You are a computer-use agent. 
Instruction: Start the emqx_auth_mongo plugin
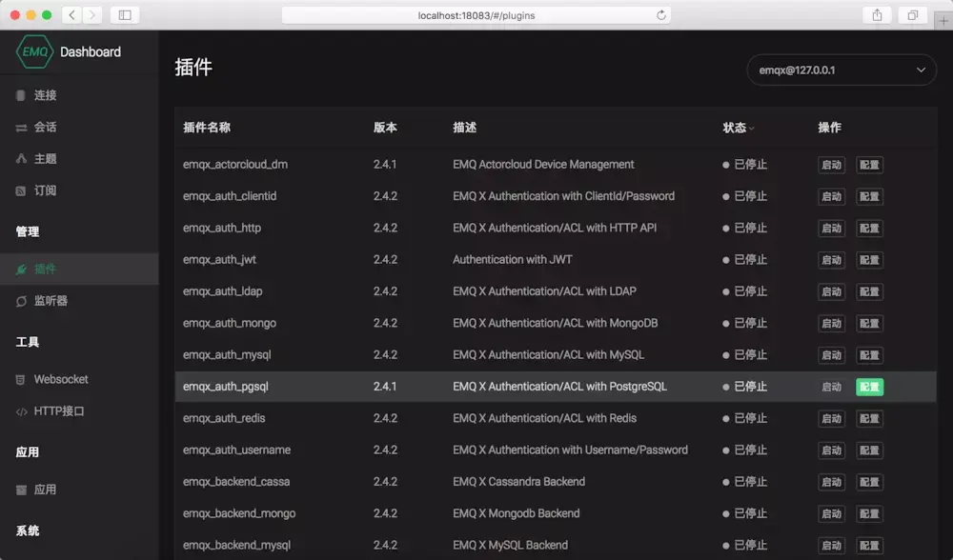tap(831, 323)
